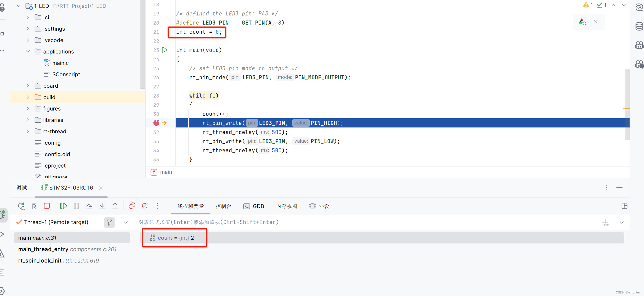Expand the rt-thread folder in tree
644x296 pixels.
(28, 131)
